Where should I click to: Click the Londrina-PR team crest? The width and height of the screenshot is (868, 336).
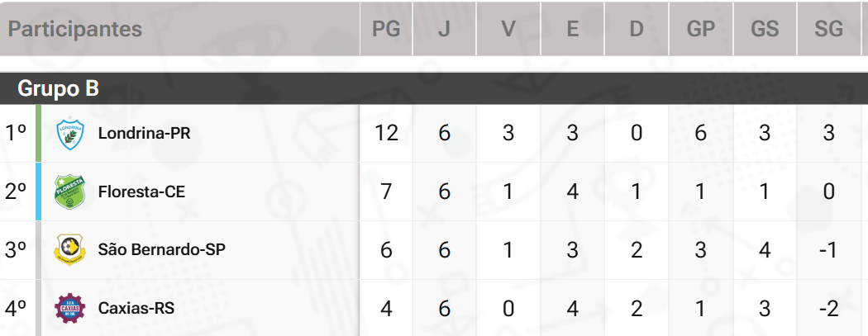69,134
